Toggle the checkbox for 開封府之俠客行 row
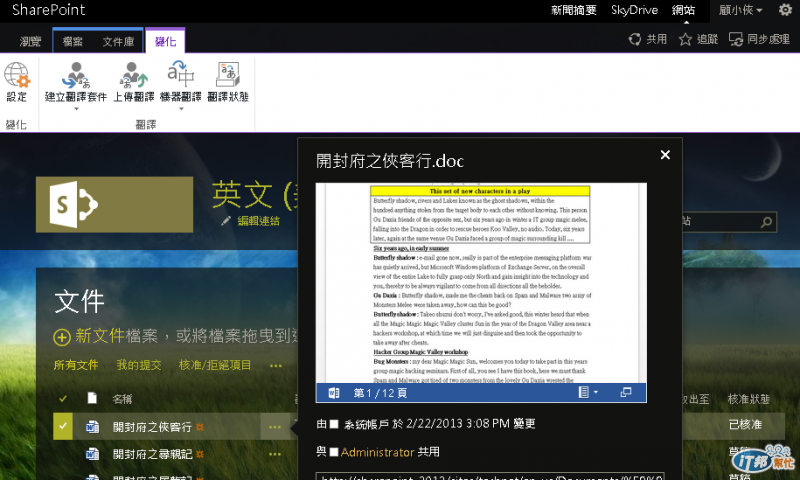 click(63, 426)
